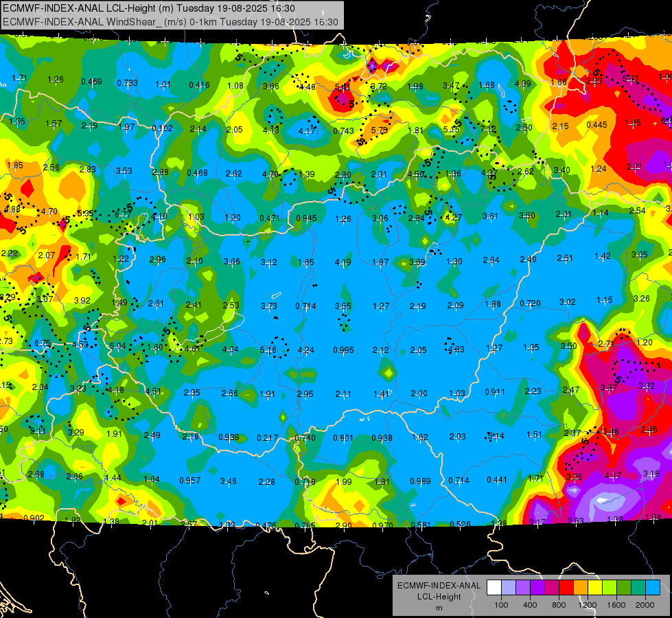Click the orange legend swatch
This screenshot has height=618, width=672.
581,588
